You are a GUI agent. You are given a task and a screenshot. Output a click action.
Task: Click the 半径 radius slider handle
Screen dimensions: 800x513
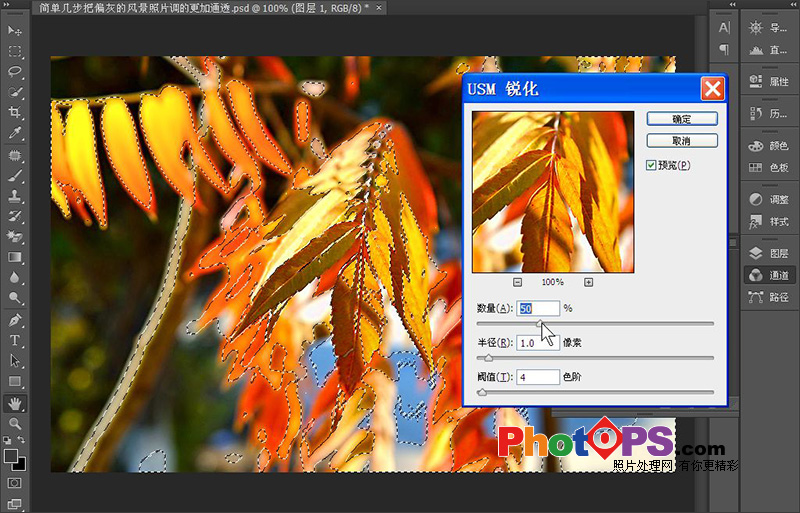[489, 357]
